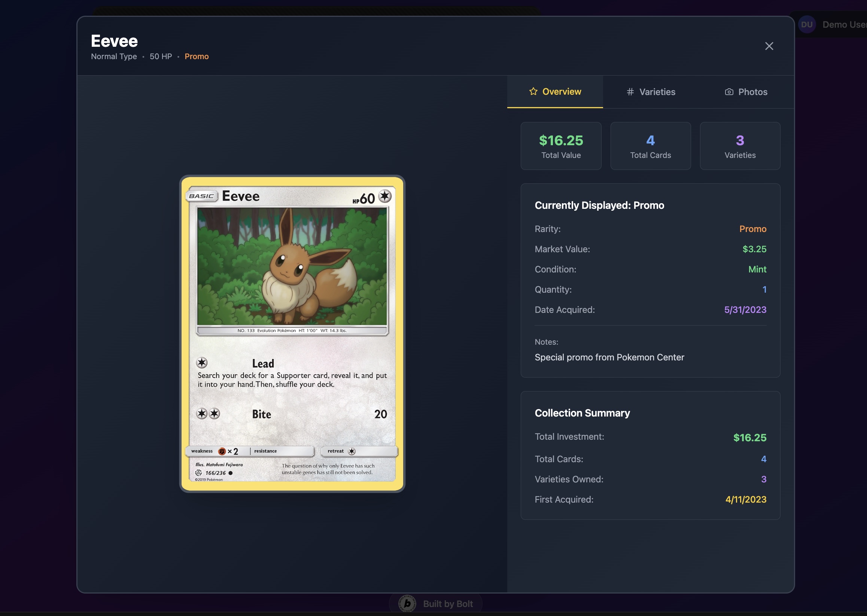Close the Eevee card dialog
The height and width of the screenshot is (616, 867).
[769, 46]
